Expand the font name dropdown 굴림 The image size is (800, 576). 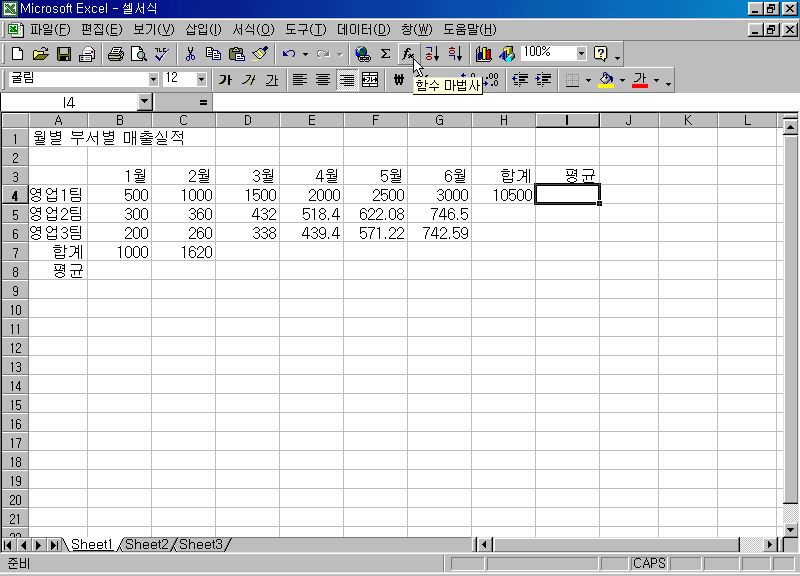(153, 80)
